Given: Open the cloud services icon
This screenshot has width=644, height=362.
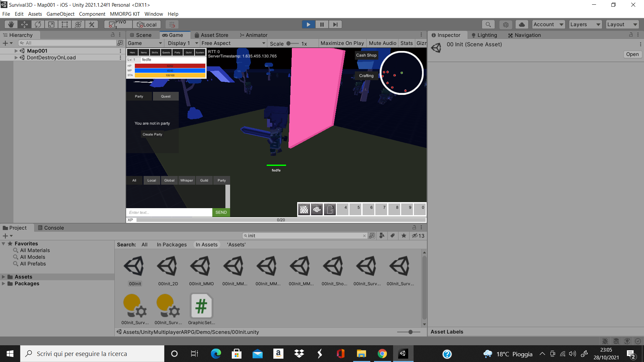Looking at the screenshot, I should coord(522,24).
